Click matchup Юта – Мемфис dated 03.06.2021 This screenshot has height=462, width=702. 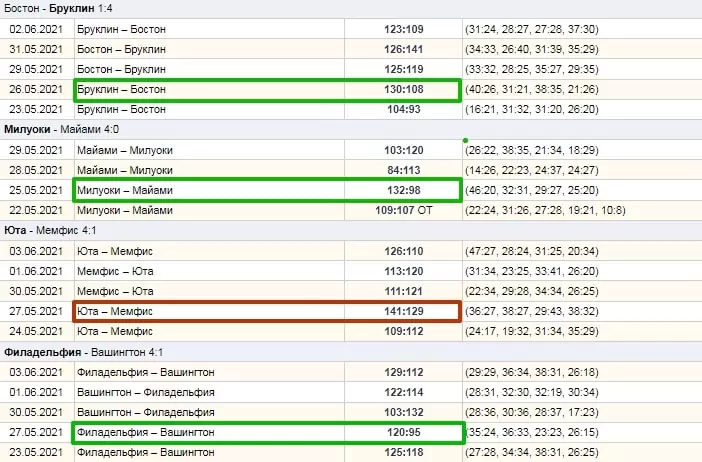115,251
